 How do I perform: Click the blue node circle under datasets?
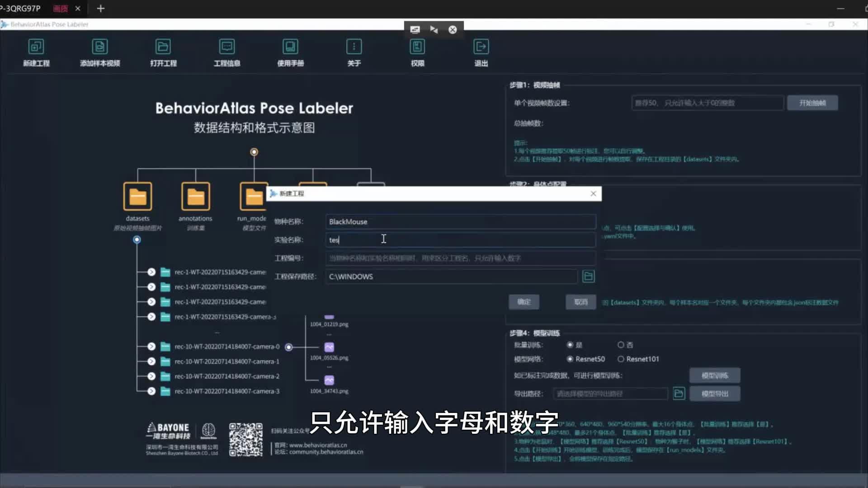(x=137, y=240)
